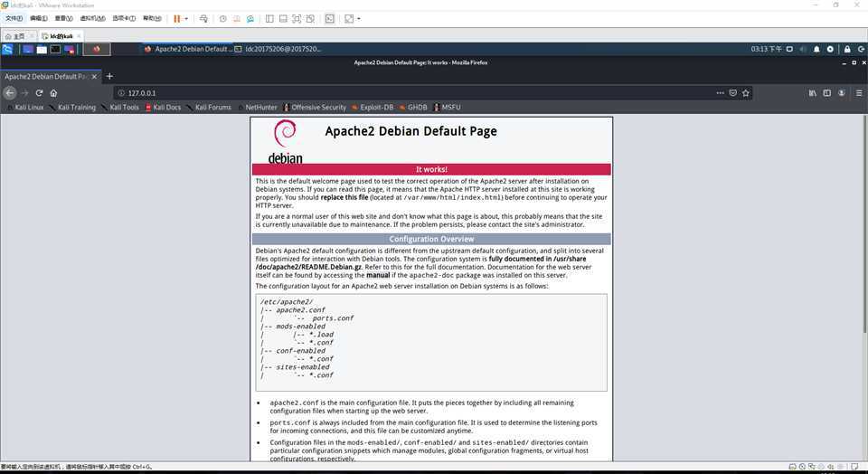
Task: Click the manual link on Apache page
Action: [x=378, y=275]
